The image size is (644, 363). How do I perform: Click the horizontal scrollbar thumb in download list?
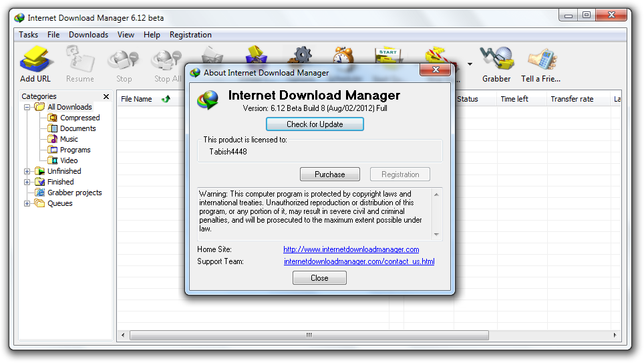pyautogui.click(x=309, y=336)
